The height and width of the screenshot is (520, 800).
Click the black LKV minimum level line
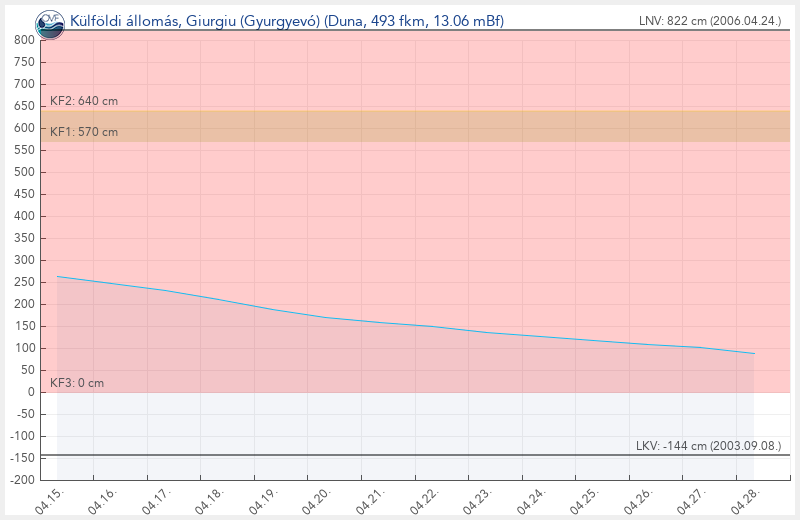coord(400,455)
